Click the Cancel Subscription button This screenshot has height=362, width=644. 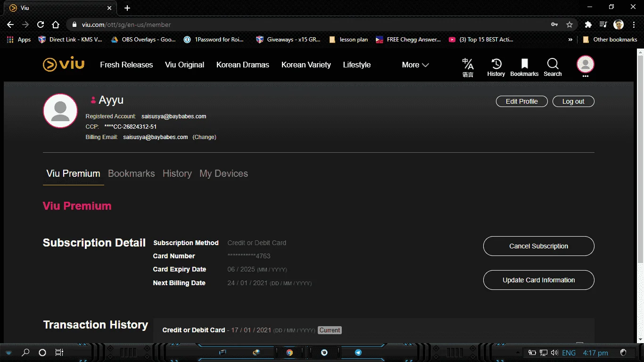pyautogui.click(x=538, y=246)
